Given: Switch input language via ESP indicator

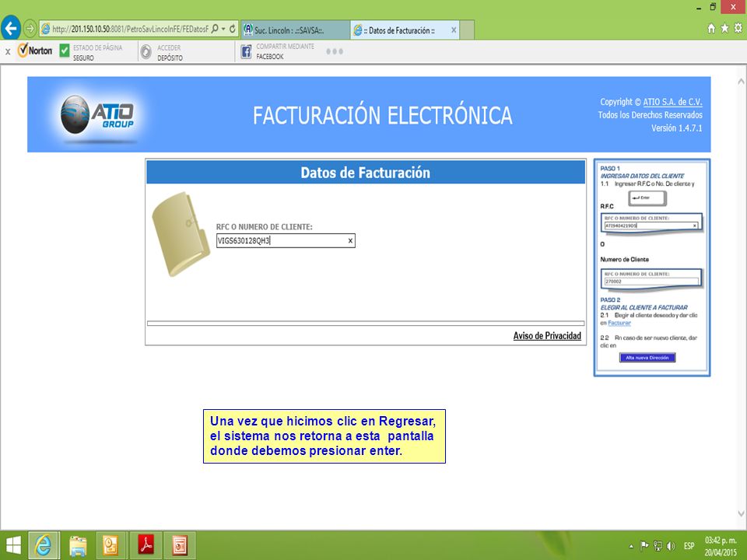Looking at the screenshot, I should point(689,546).
